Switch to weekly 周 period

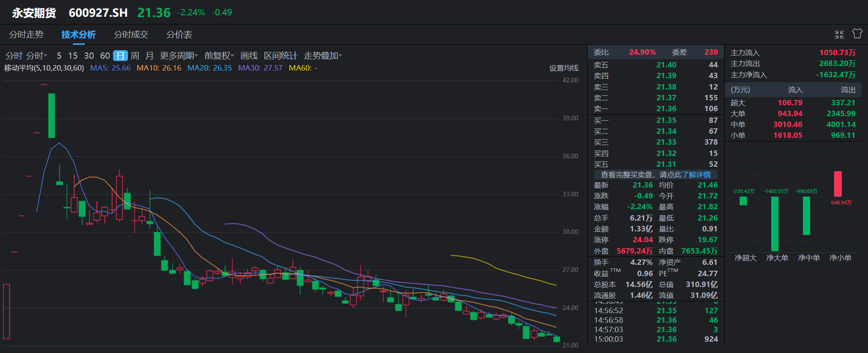(135, 56)
